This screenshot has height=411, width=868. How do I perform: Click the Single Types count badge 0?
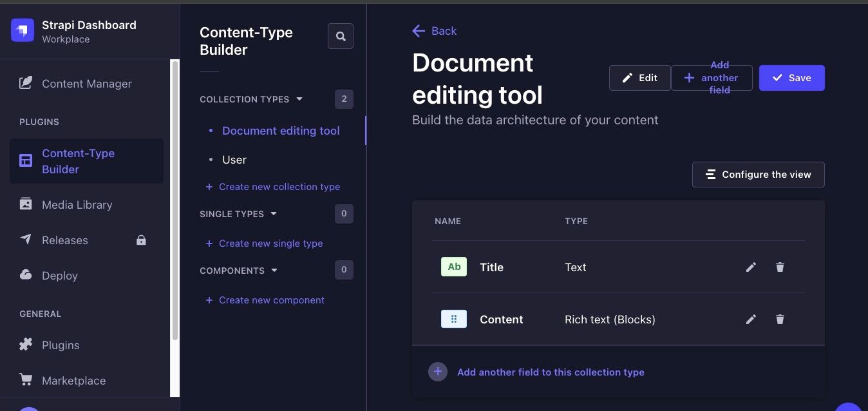(344, 214)
